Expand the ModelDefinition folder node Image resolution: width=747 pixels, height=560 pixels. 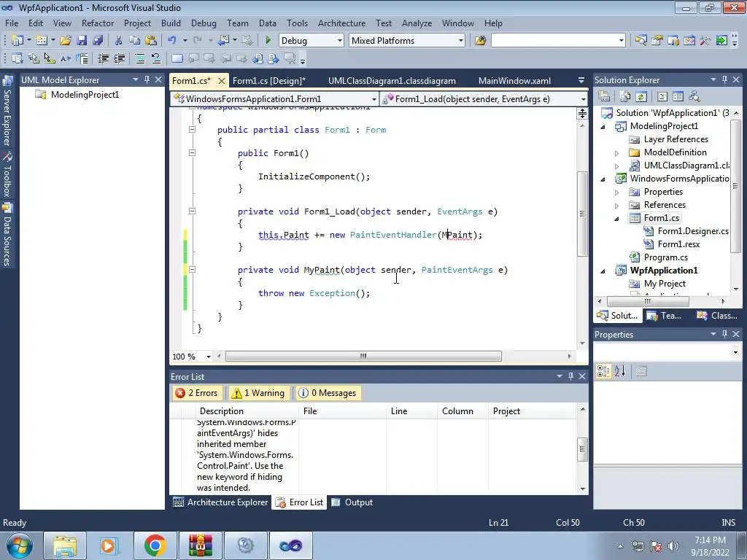click(x=616, y=153)
